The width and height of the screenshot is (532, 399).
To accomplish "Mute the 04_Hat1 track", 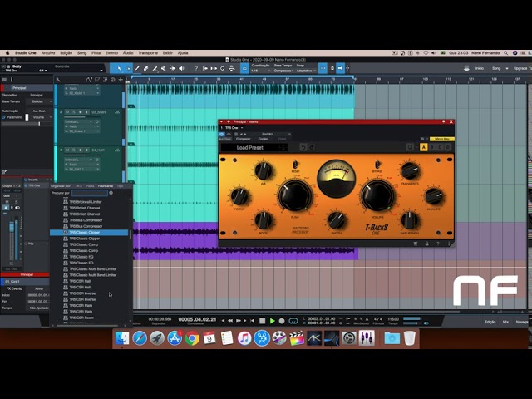I will click(67, 150).
